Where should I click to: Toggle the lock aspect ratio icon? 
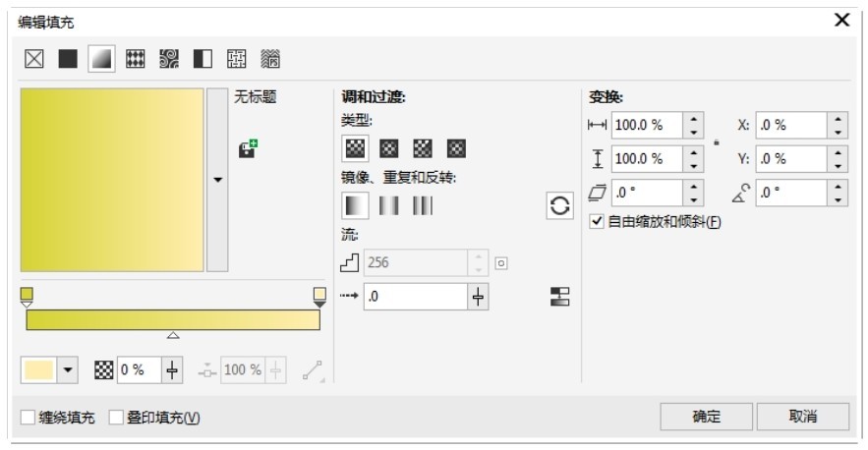(x=717, y=142)
